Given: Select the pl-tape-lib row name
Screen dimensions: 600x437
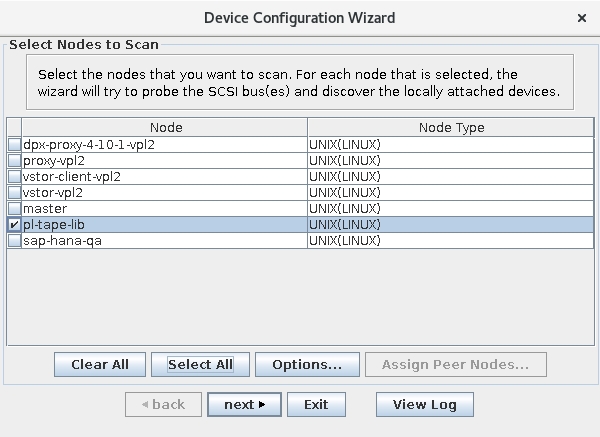Looking at the screenshot, I should 53,225.
